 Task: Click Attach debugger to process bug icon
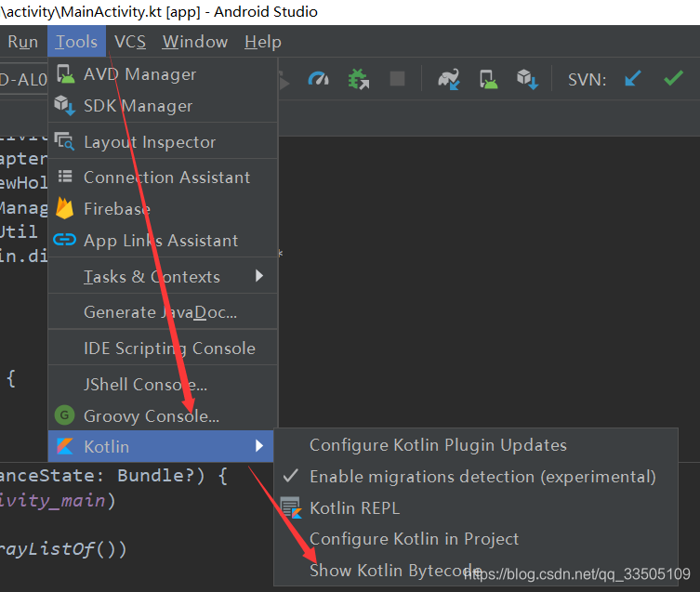[x=359, y=79]
